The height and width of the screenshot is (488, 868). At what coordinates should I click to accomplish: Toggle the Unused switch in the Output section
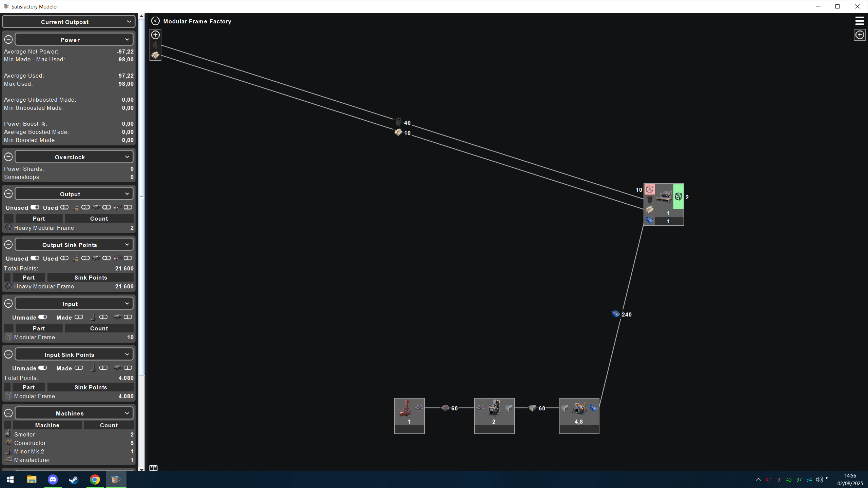click(x=35, y=207)
